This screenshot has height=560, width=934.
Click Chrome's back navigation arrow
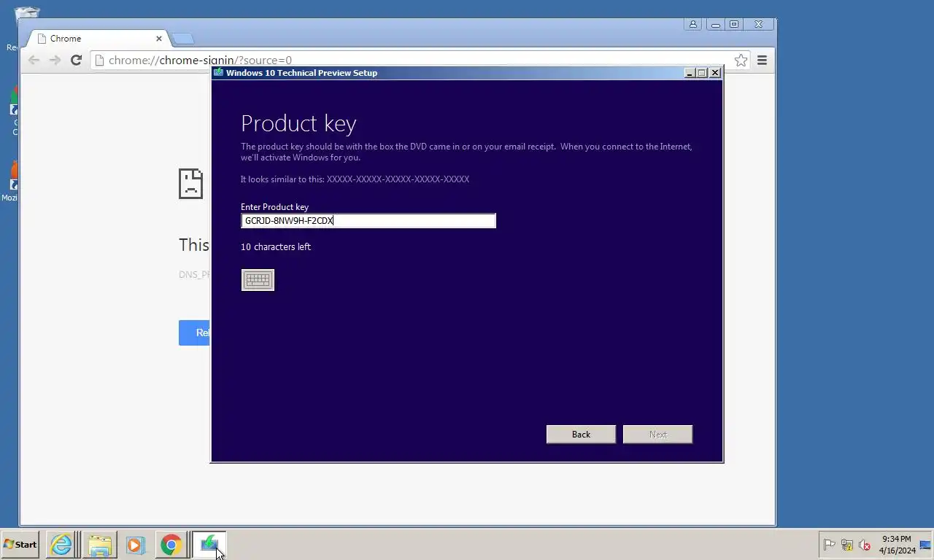tap(34, 61)
